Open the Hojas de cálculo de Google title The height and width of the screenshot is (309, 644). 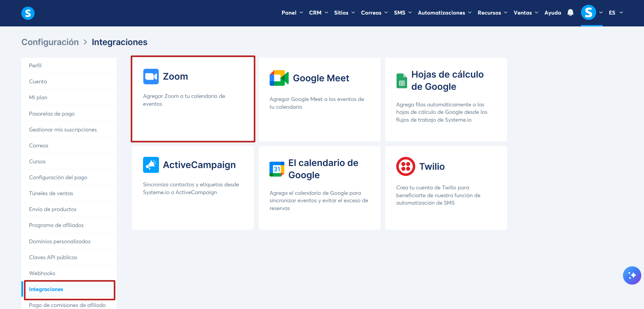click(447, 81)
